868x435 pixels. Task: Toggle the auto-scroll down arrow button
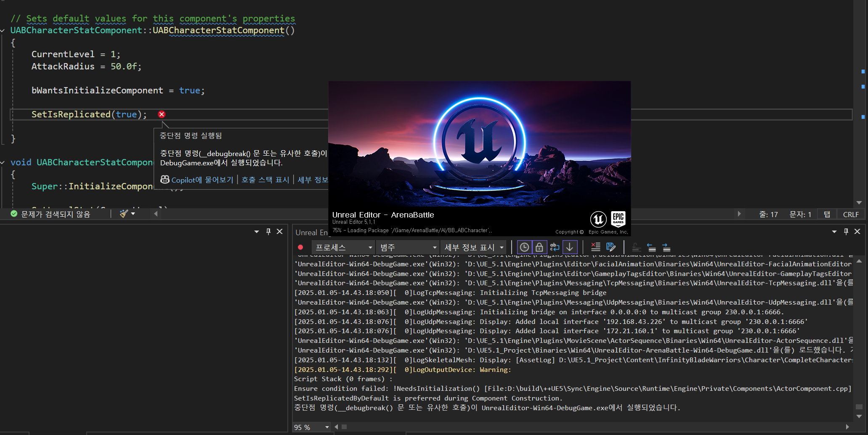[570, 247]
